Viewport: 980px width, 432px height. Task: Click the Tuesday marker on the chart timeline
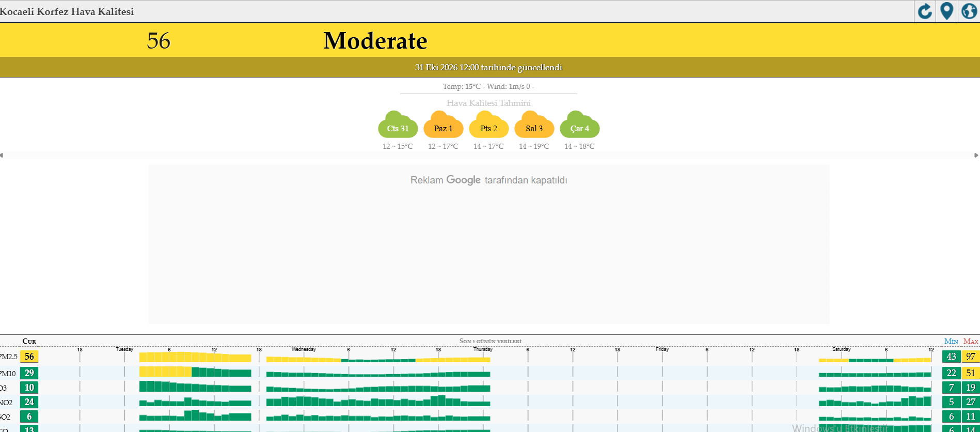(x=124, y=349)
